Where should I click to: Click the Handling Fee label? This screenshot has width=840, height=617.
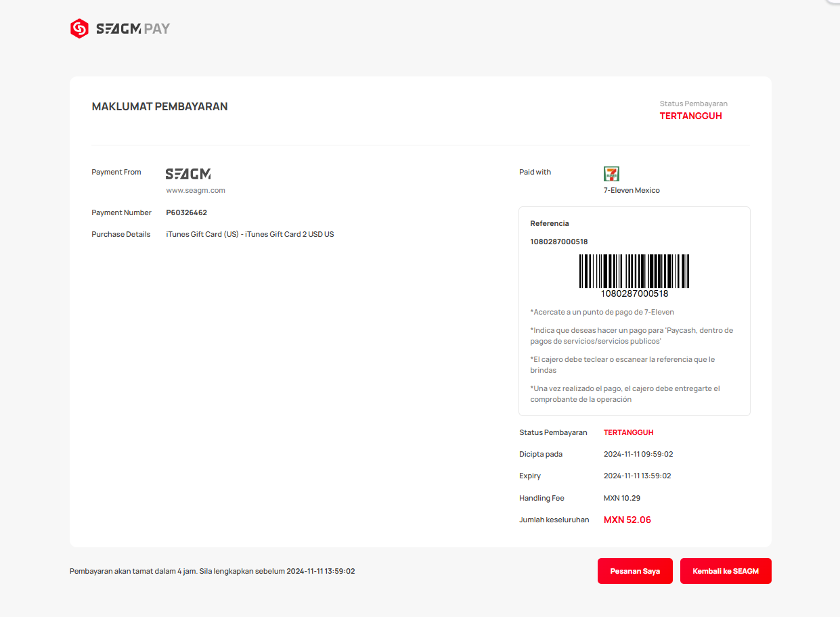click(x=541, y=498)
